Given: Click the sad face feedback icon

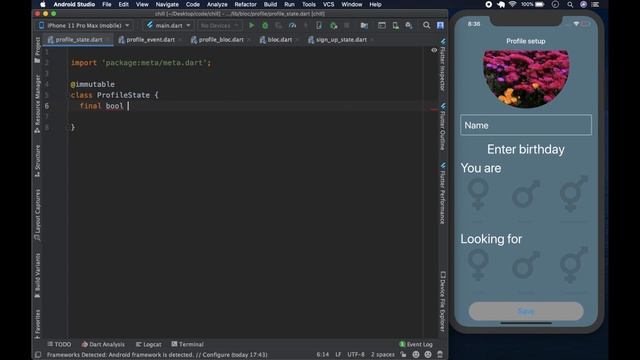Looking at the screenshot, I should tap(428, 354).
